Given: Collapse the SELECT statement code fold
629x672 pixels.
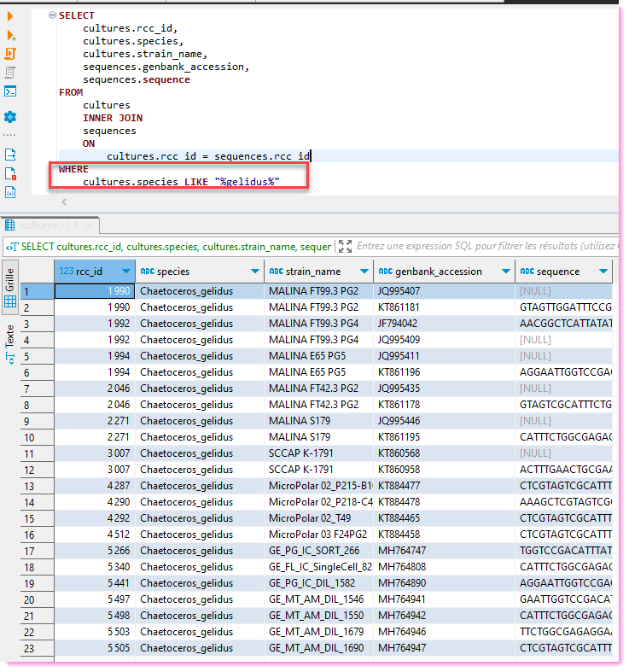Looking at the screenshot, I should [52, 15].
